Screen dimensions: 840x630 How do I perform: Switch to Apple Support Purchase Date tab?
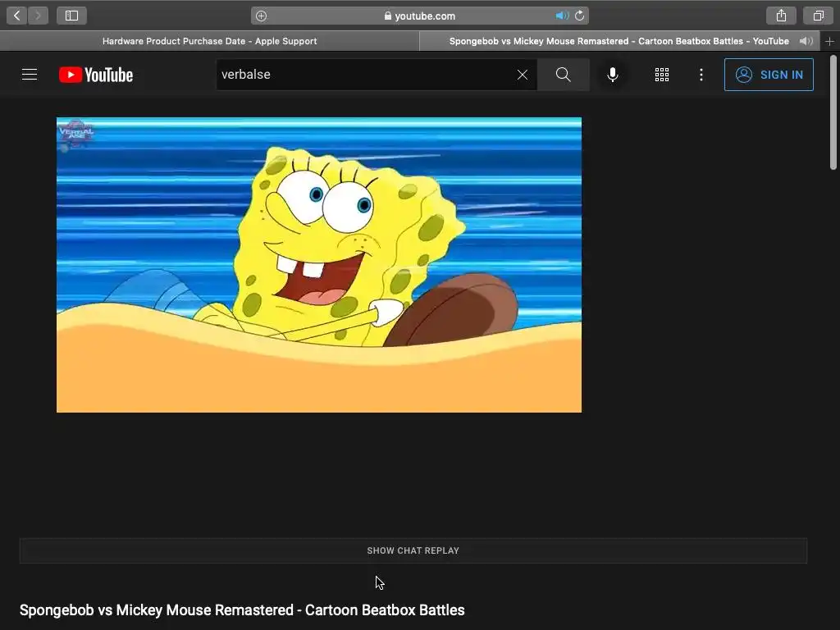(x=209, y=41)
